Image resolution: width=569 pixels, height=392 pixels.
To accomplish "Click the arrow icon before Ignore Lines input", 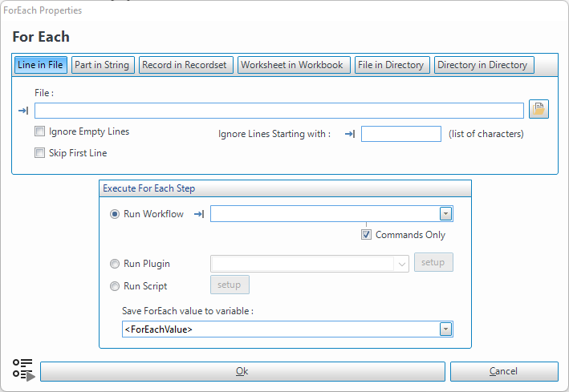I will tap(350, 134).
